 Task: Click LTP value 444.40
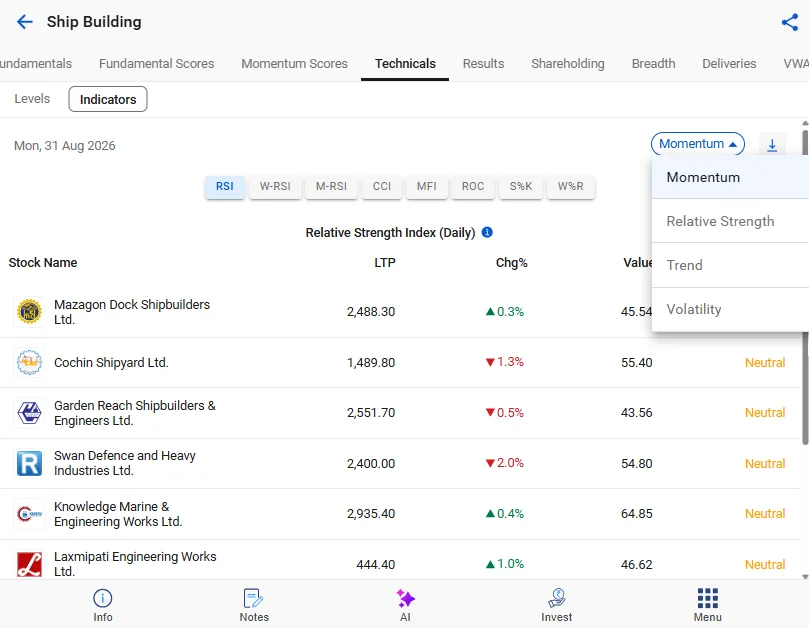[376, 565]
